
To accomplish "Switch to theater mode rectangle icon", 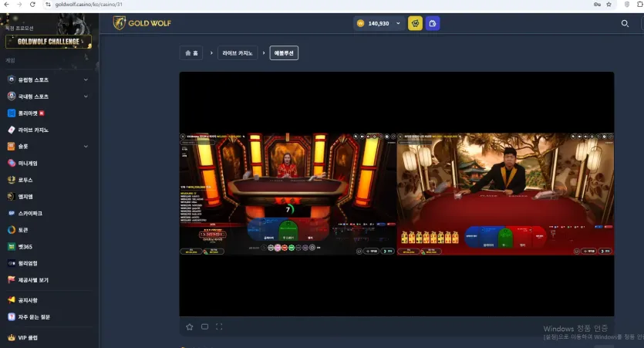I will pyautogui.click(x=204, y=326).
